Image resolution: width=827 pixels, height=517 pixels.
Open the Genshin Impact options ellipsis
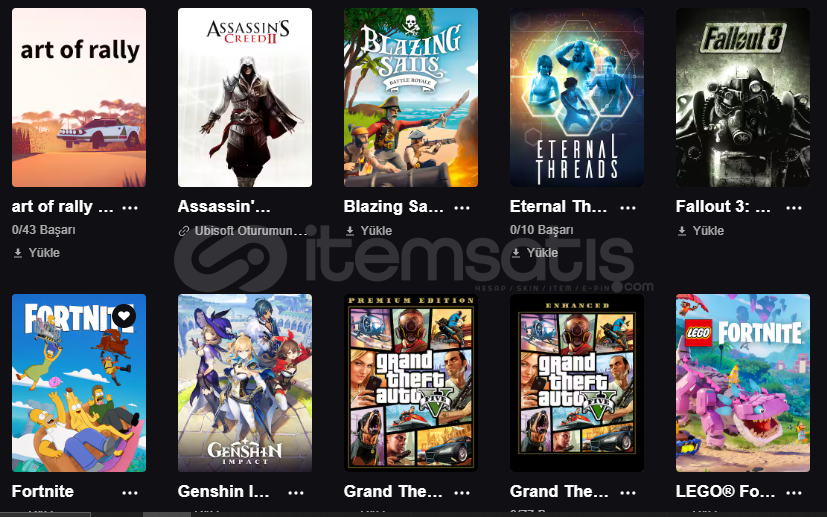pyautogui.click(x=296, y=492)
